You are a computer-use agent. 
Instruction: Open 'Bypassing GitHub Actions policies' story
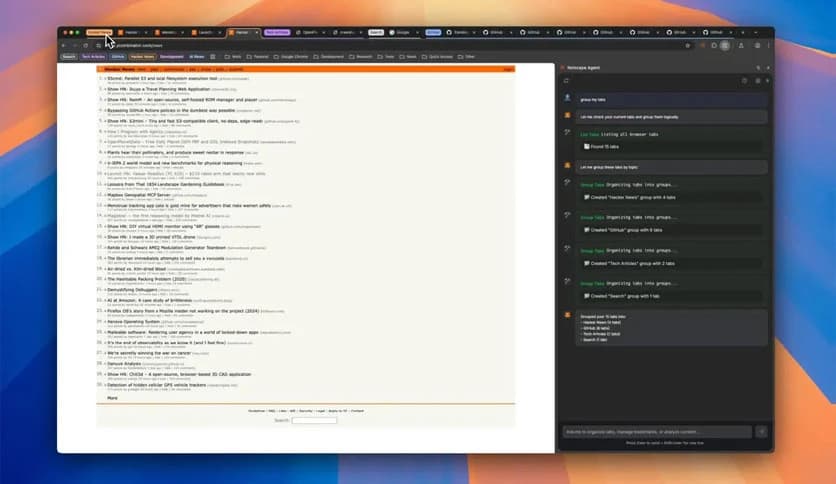(x=171, y=110)
